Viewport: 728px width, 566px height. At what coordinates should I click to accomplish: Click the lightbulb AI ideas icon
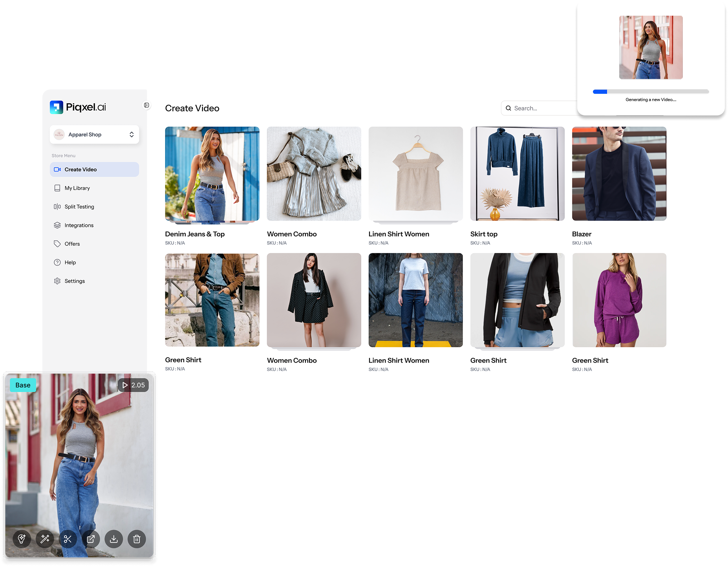point(22,539)
